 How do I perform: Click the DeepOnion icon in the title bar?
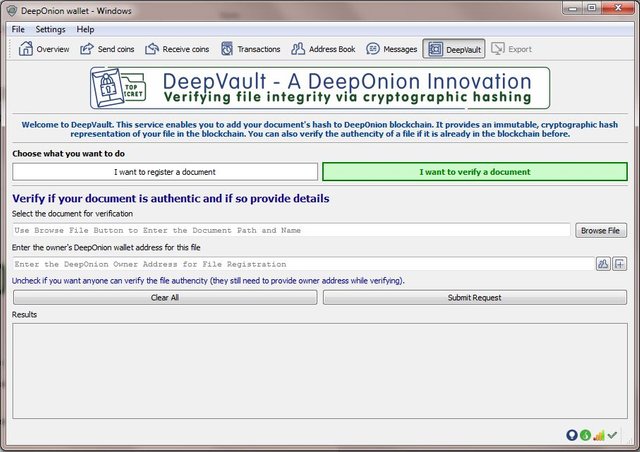point(12,11)
